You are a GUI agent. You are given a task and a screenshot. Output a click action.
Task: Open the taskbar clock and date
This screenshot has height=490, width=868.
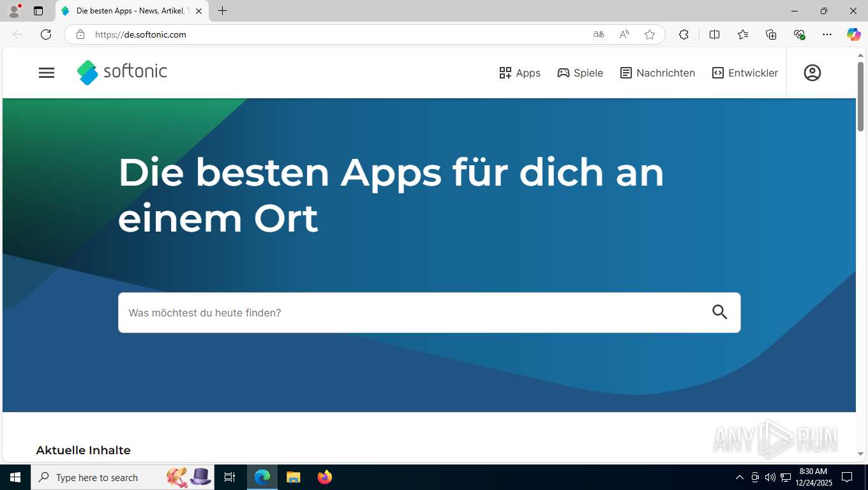pos(813,477)
